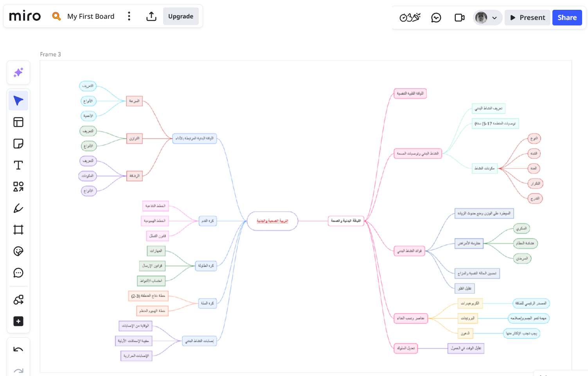Click the Share button
Image resolution: width=588 pixels, height=376 pixels.
click(x=567, y=18)
